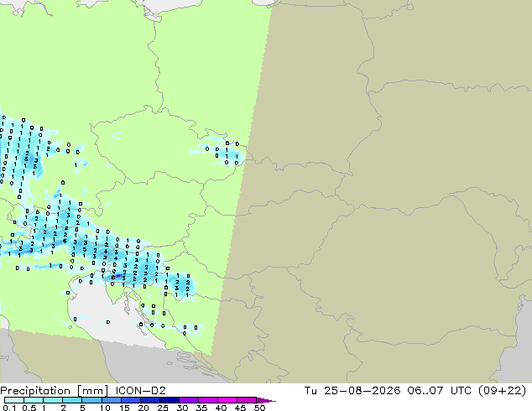Click the 15–20 mm legend color swatch
The width and height of the screenshot is (532, 411).
(x=130, y=400)
